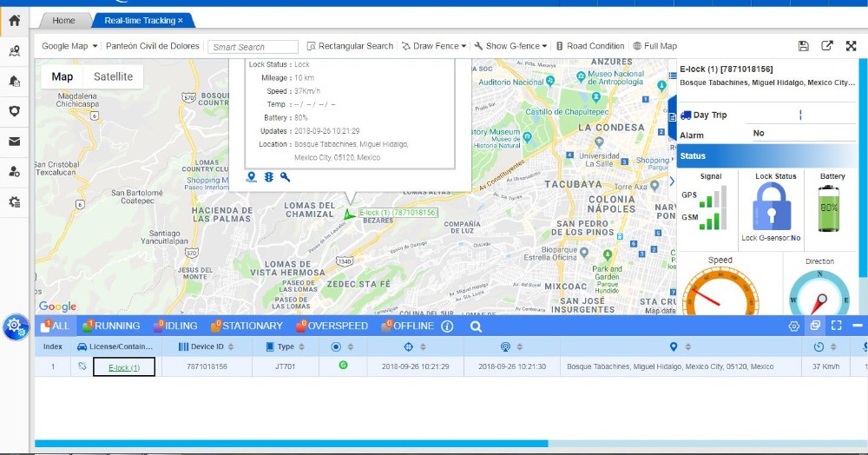Collapse right panel using chevron arrow

pyautogui.click(x=672, y=181)
